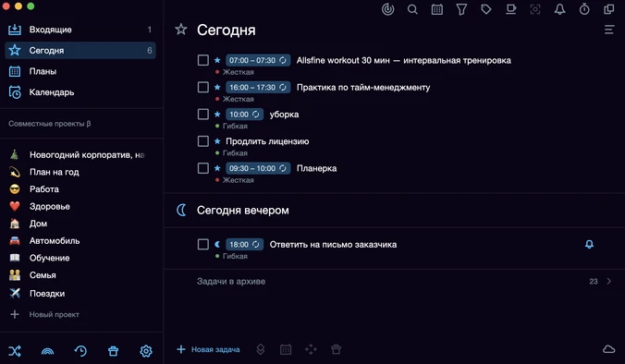Click the coffee cup icon in toolbar

pyautogui.click(x=511, y=9)
